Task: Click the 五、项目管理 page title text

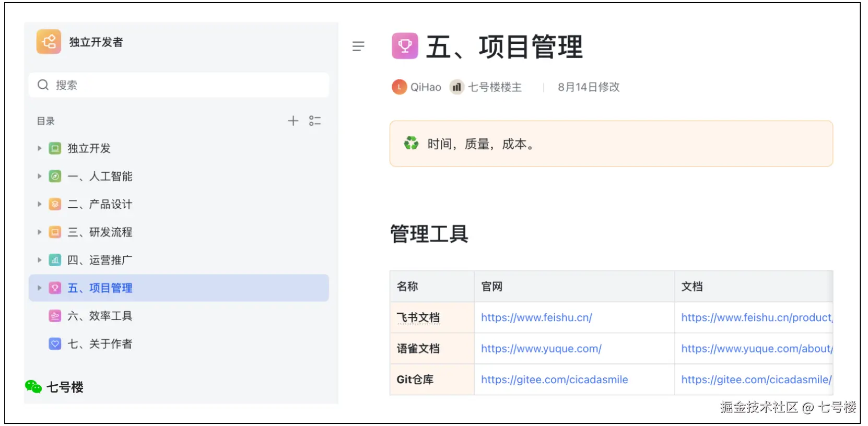Action: coord(504,47)
